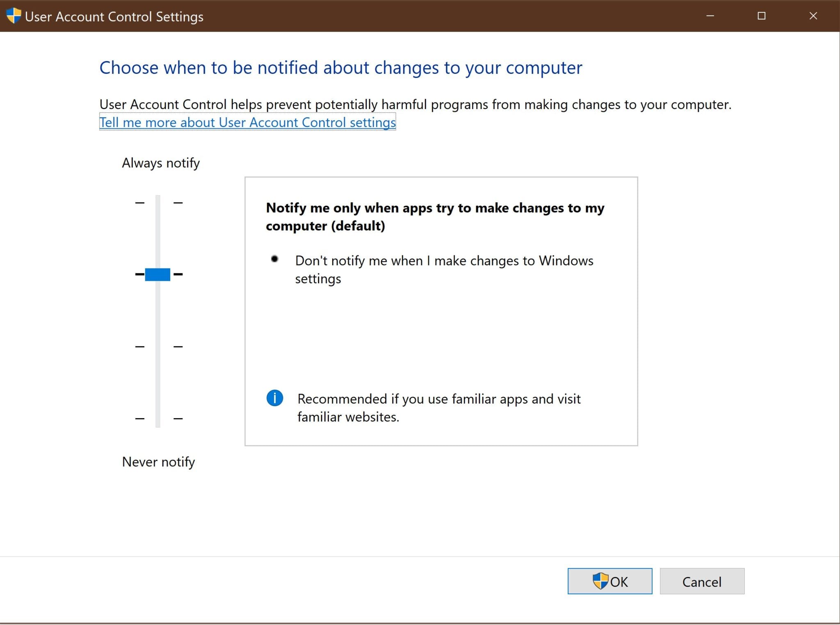This screenshot has height=625, width=840.
Task: Open 'Tell me more about User Account Control settings' link
Action: pyautogui.click(x=247, y=122)
